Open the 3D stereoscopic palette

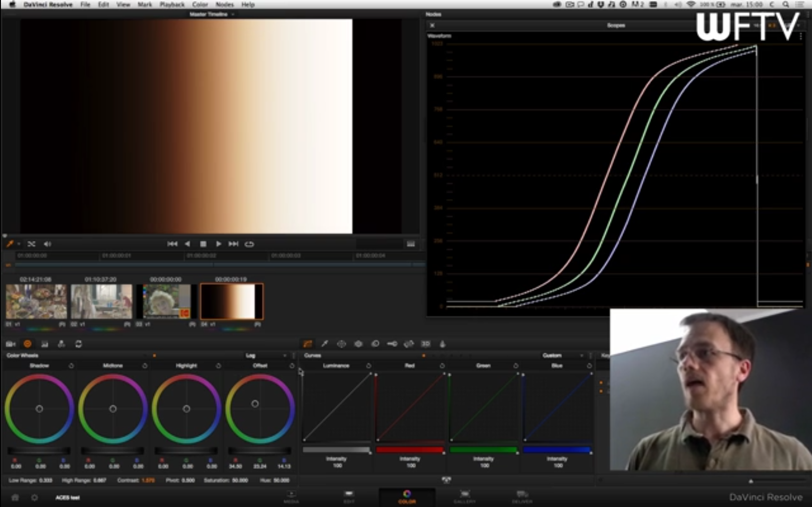click(426, 344)
